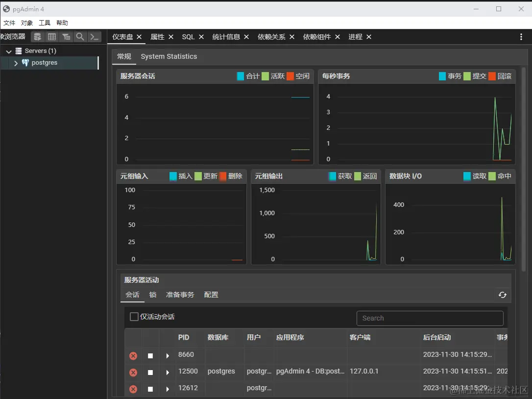Select the 常规 dashboard tab
The image size is (532, 399).
124,56
